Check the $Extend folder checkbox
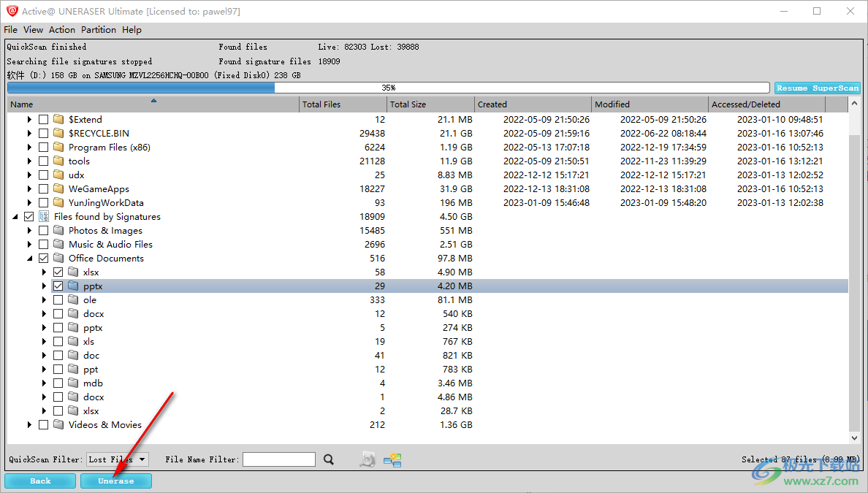The image size is (868, 493). point(44,120)
